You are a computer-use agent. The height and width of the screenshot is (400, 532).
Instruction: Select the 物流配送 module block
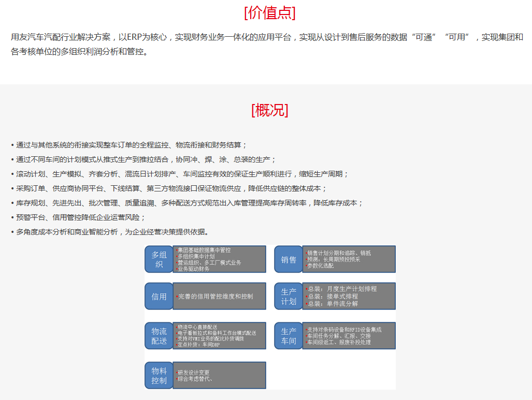[x=159, y=336]
